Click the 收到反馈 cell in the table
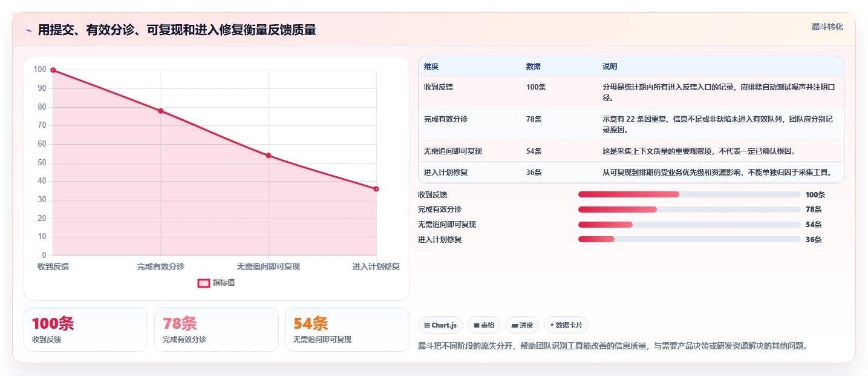 [439, 87]
